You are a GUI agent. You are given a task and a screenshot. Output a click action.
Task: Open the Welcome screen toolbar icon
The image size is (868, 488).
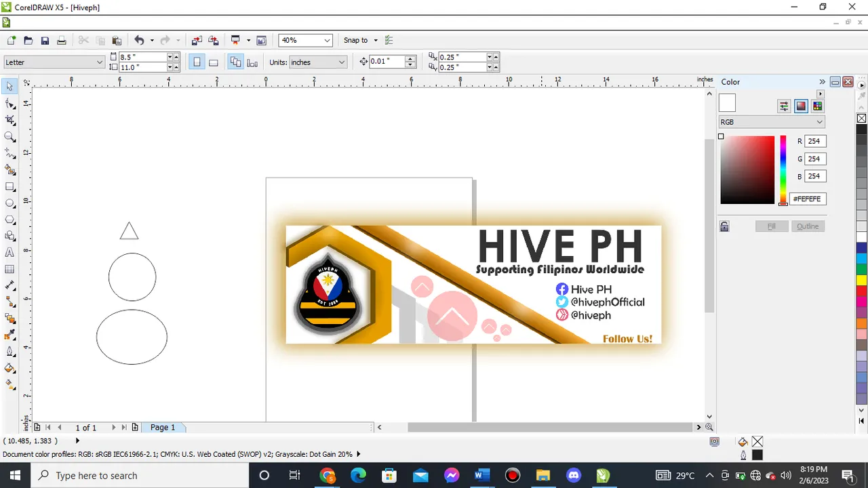pos(262,41)
